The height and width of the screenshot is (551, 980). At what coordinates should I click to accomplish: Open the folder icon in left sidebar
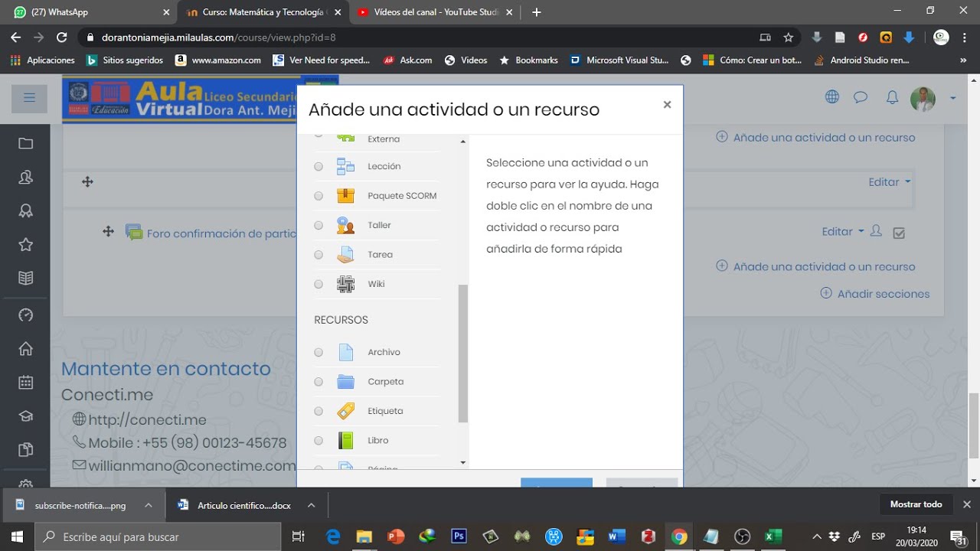point(25,143)
